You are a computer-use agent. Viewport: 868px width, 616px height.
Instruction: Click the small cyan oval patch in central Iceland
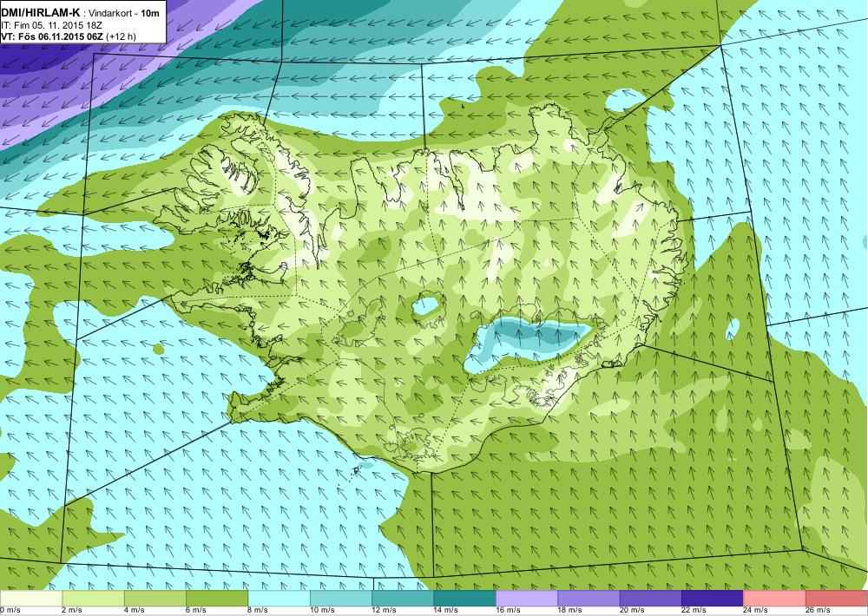coord(426,305)
